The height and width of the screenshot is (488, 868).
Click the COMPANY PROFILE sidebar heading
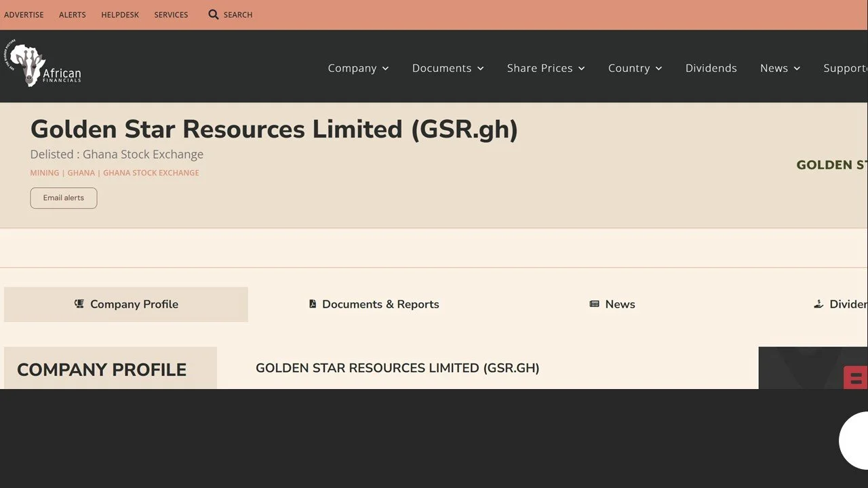[102, 369]
